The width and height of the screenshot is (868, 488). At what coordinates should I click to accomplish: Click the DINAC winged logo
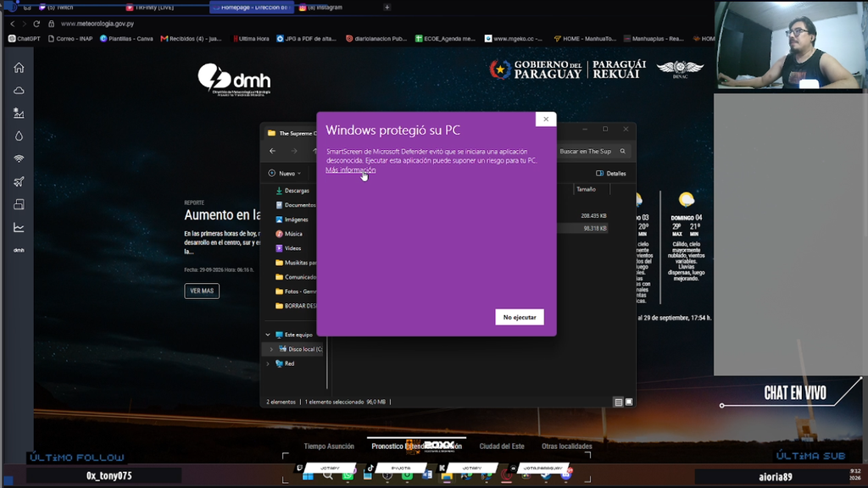[x=680, y=69]
